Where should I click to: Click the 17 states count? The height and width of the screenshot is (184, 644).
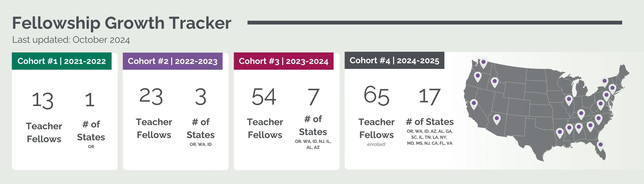pyautogui.click(x=429, y=96)
